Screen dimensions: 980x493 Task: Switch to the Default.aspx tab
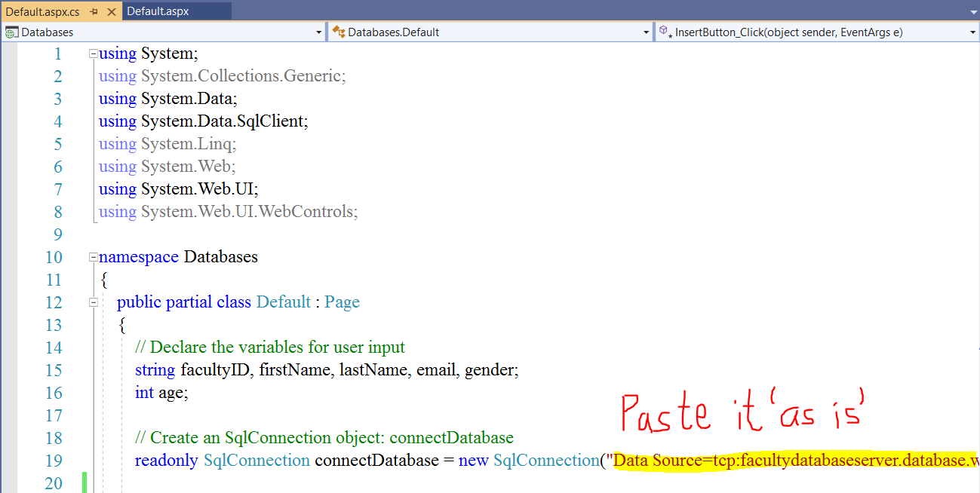(x=158, y=11)
